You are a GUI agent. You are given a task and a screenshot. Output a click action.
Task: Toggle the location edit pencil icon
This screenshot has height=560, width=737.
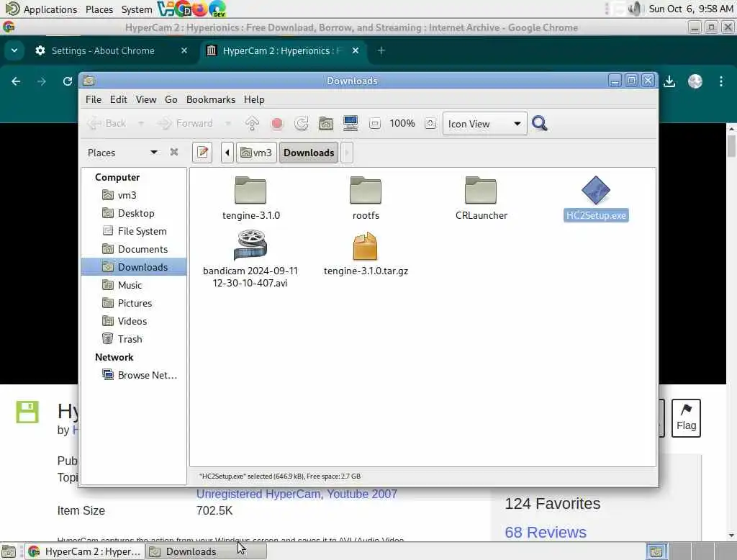pos(202,153)
